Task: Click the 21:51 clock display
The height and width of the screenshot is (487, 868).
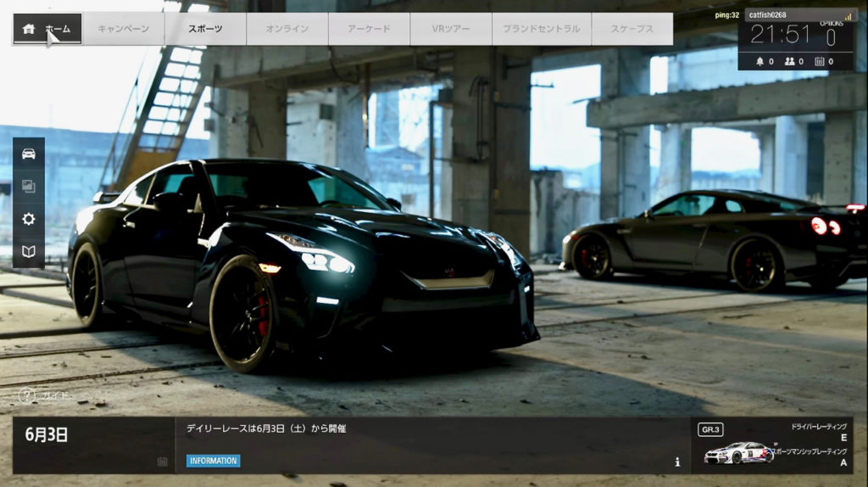Action: 780,36
